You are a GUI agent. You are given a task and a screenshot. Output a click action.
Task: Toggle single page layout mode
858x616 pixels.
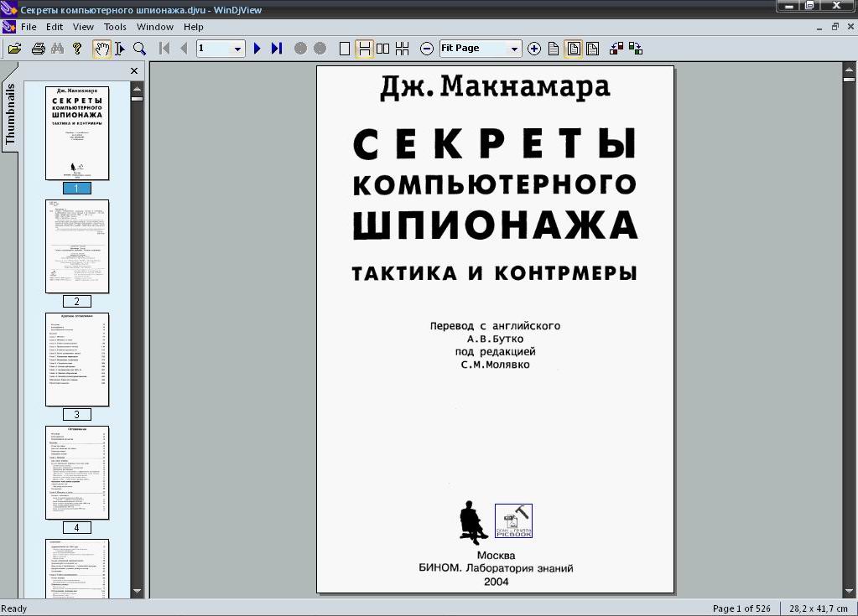(x=344, y=49)
